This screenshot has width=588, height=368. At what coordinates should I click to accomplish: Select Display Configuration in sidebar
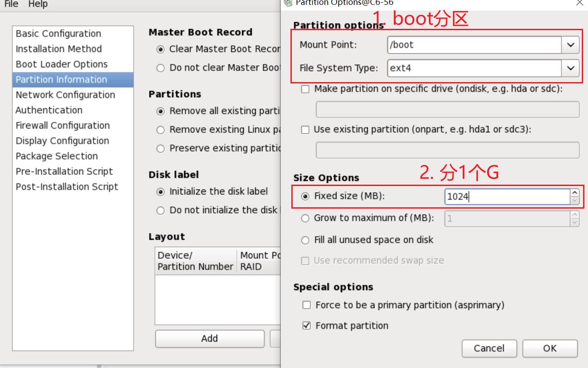[73, 141]
